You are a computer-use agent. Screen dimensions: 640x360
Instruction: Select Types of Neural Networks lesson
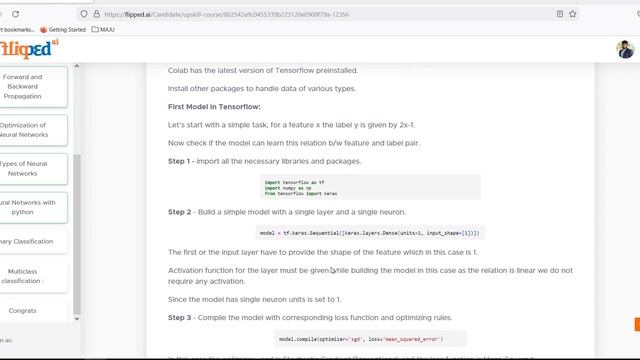pos(33,169)
